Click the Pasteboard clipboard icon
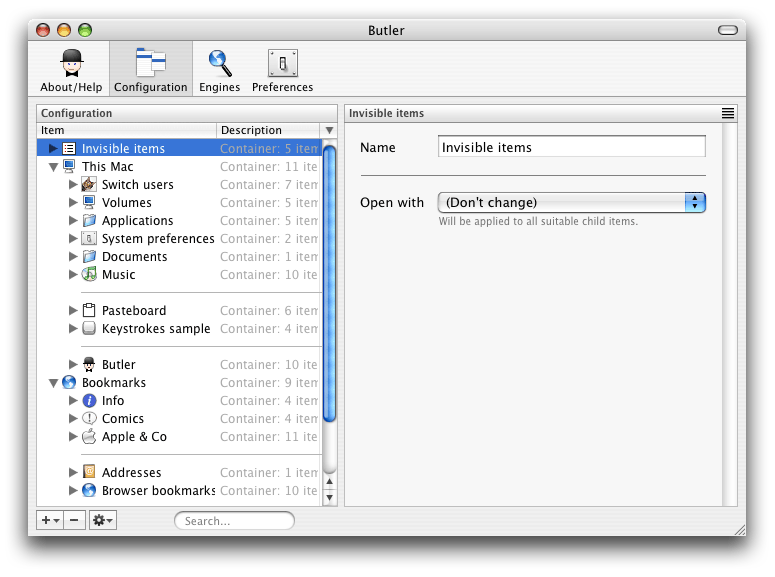This screenshot has height=577, width=775. (89, 311)
